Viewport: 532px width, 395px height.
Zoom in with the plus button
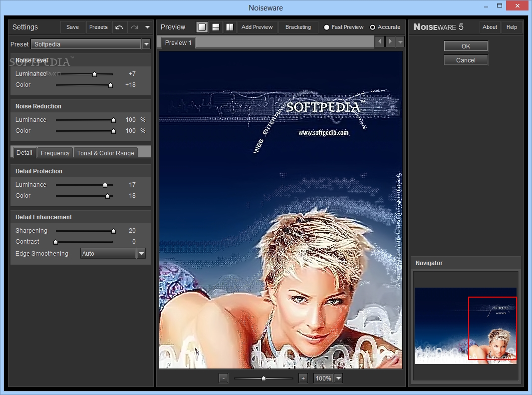(x=303, y=378)
